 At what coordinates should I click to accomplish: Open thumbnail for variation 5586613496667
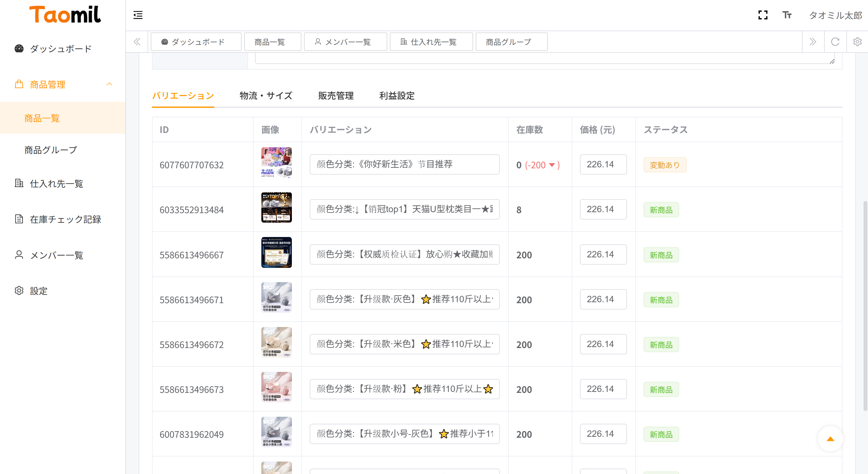point(276,253)
